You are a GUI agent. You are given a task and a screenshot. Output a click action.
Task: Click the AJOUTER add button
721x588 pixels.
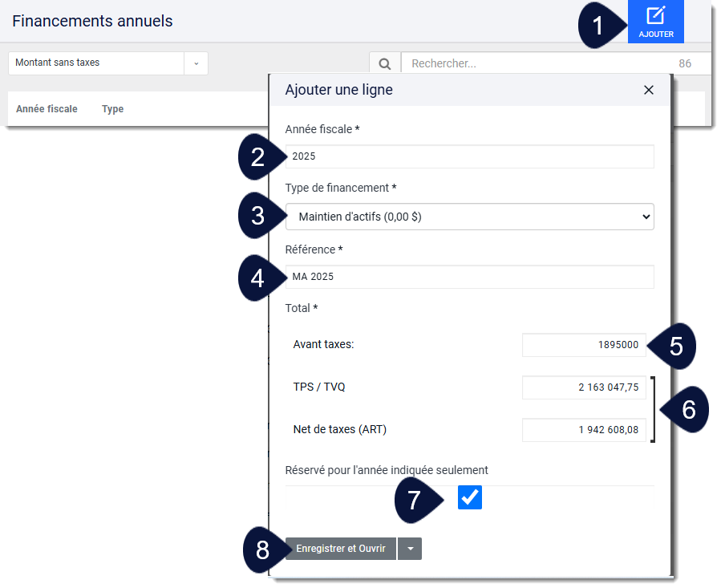656,22
